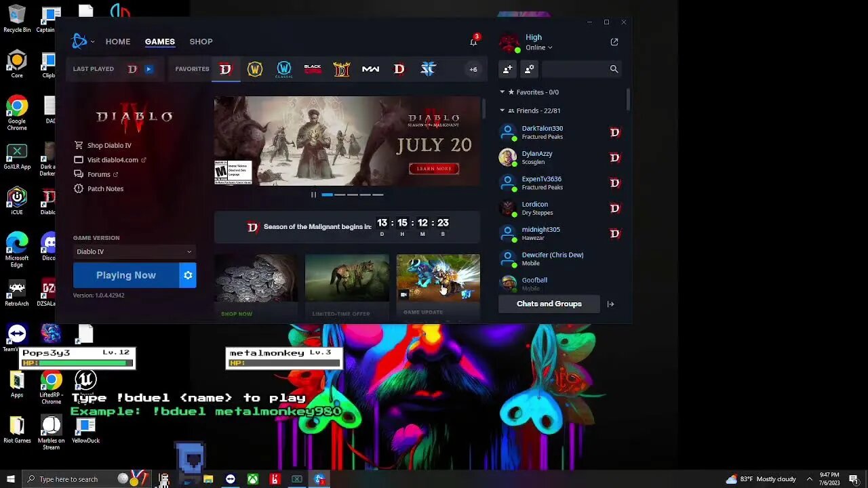Click the Playing Now button

126,275
